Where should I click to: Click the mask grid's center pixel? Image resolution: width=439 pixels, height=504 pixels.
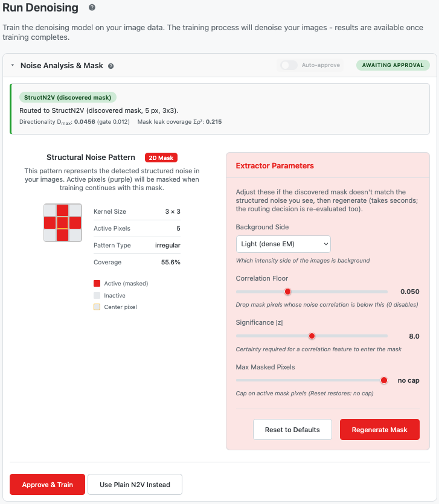[62, 223]
